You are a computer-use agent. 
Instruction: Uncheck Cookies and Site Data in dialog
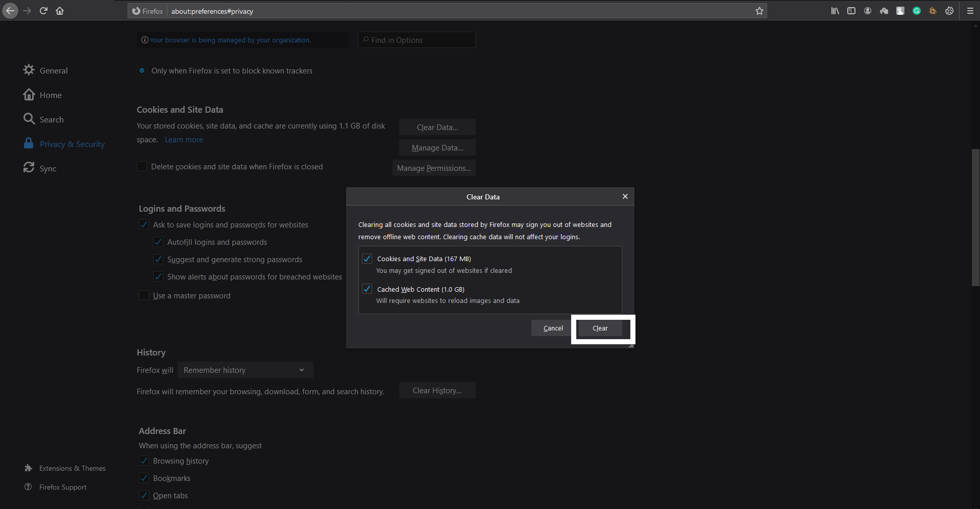367,259
